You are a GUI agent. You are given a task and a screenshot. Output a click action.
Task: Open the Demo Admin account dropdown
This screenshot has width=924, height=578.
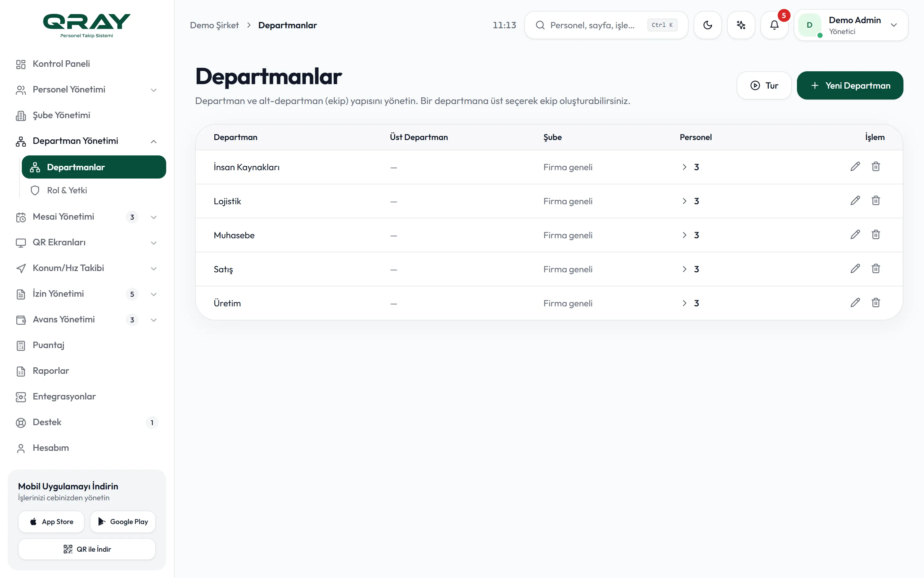(x=851, y=25)
